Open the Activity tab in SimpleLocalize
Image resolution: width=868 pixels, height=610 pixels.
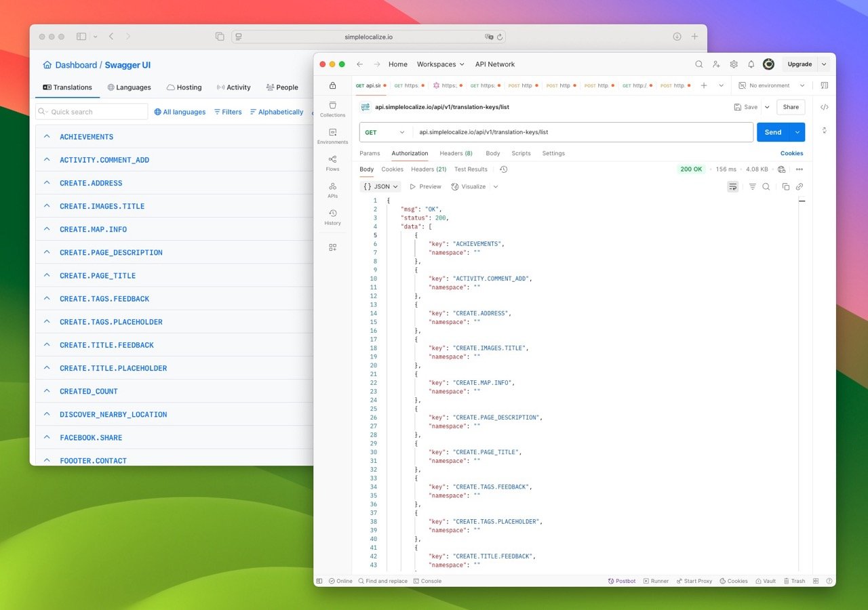pos(233,87)
